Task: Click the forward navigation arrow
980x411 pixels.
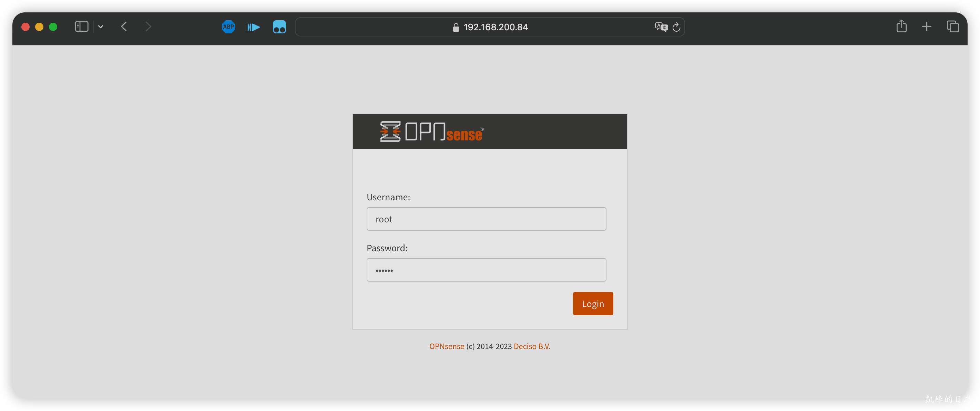Action: tap(149, 27)
